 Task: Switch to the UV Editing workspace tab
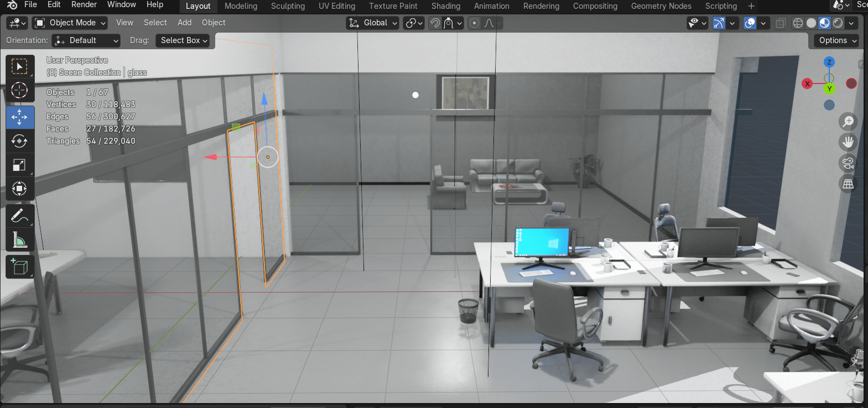[336, 6]
